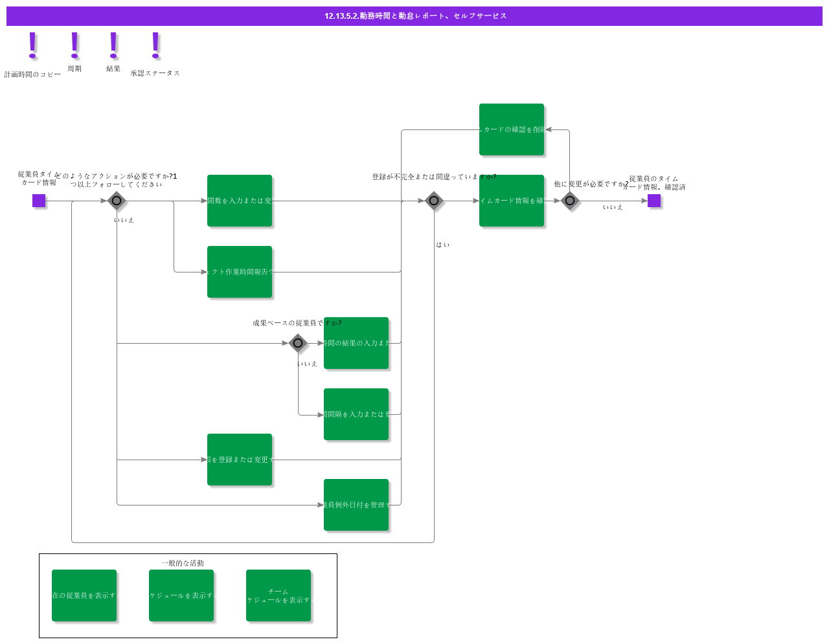The width and height of the screenshot is (829, 644).
Task: Open the タイムカード情報を確認 activity box
Action: [512, 201]
